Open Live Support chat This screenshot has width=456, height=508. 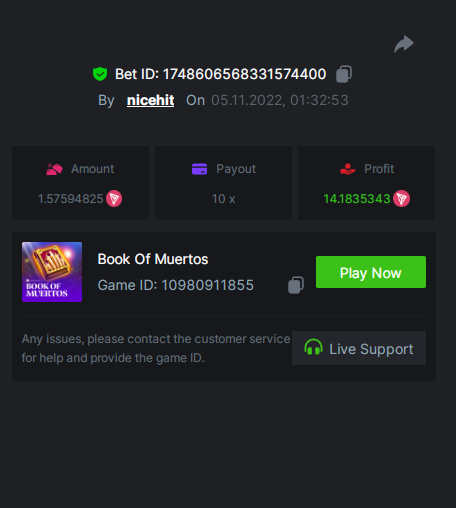(359, 348)
